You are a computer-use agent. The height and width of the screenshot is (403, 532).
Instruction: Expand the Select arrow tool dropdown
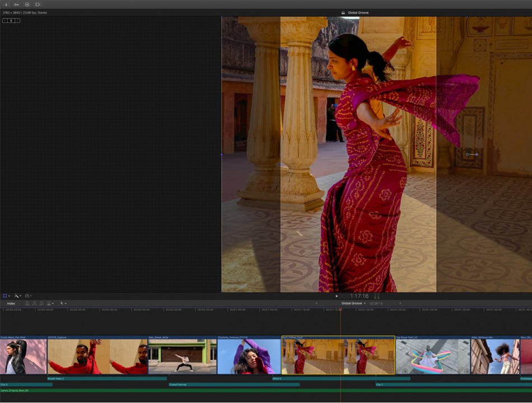coord(63,303)
